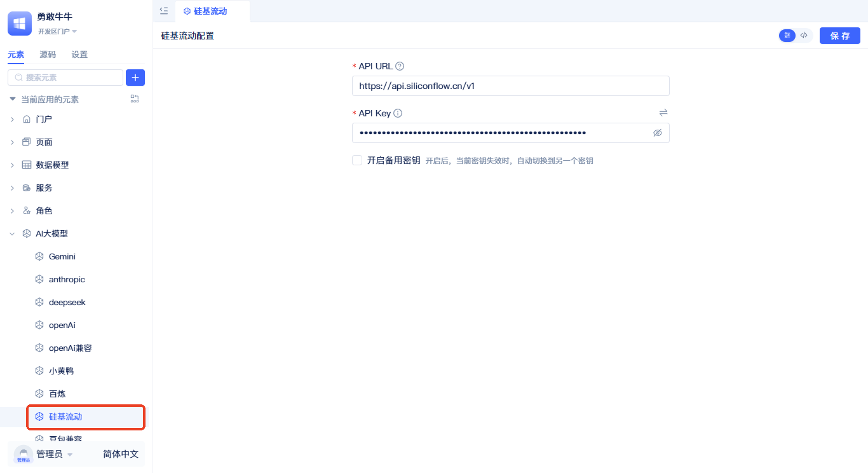
Task: Click the swap arrows icon above API Key
Action: tap(663, 113)
